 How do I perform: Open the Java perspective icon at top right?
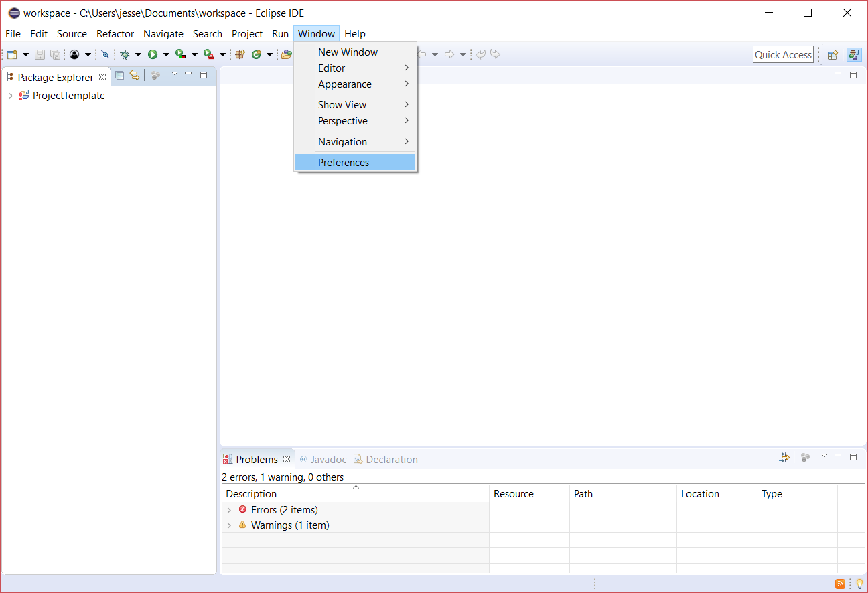coord(854,54)
